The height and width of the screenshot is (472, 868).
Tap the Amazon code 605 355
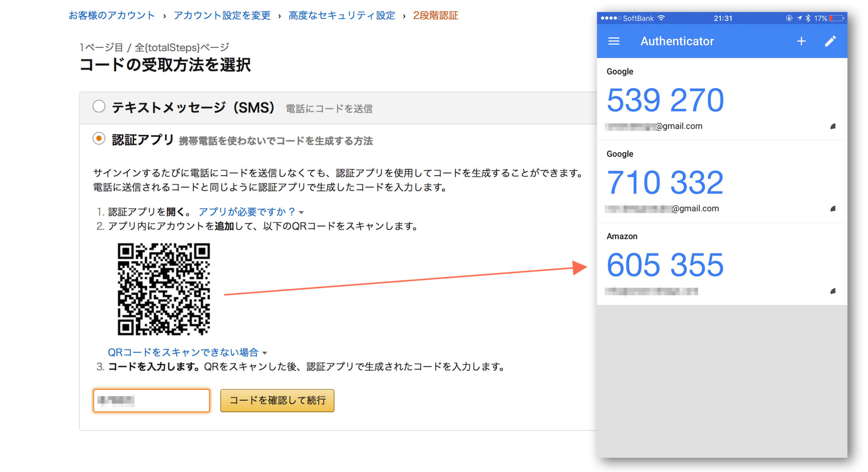[665, 265]
